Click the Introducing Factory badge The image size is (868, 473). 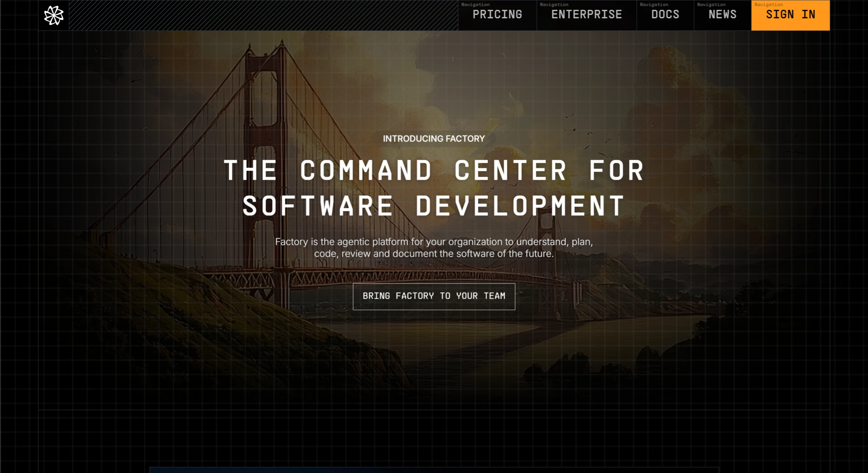tap(434, 138)
